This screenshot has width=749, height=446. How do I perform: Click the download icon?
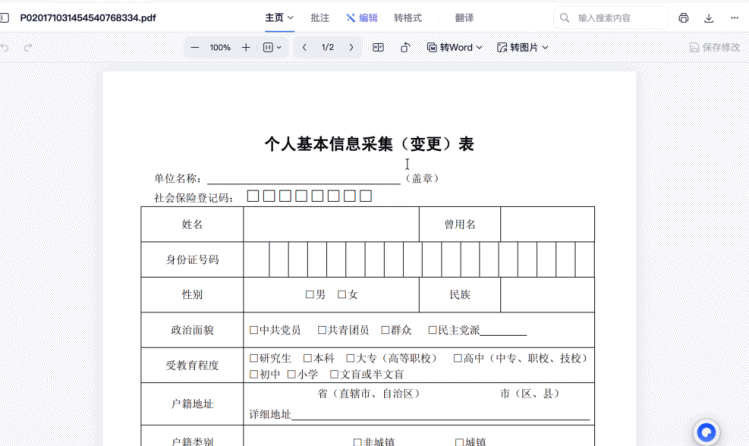(709, 18)
